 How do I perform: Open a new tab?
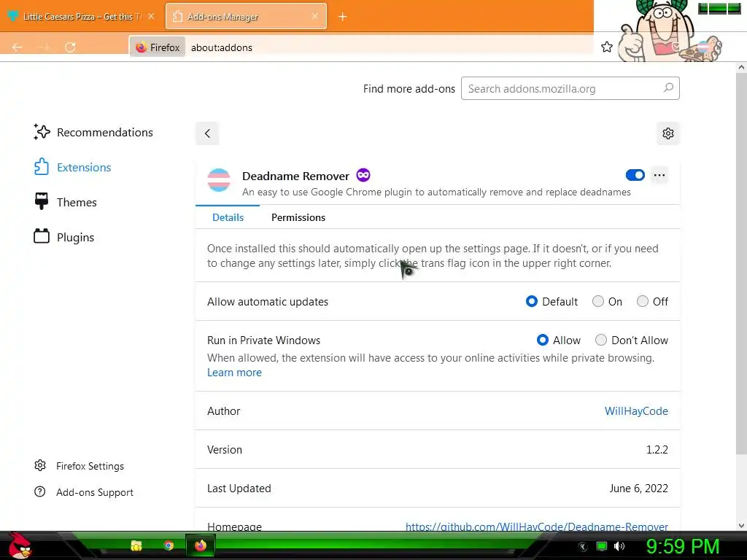coord(343,17)
